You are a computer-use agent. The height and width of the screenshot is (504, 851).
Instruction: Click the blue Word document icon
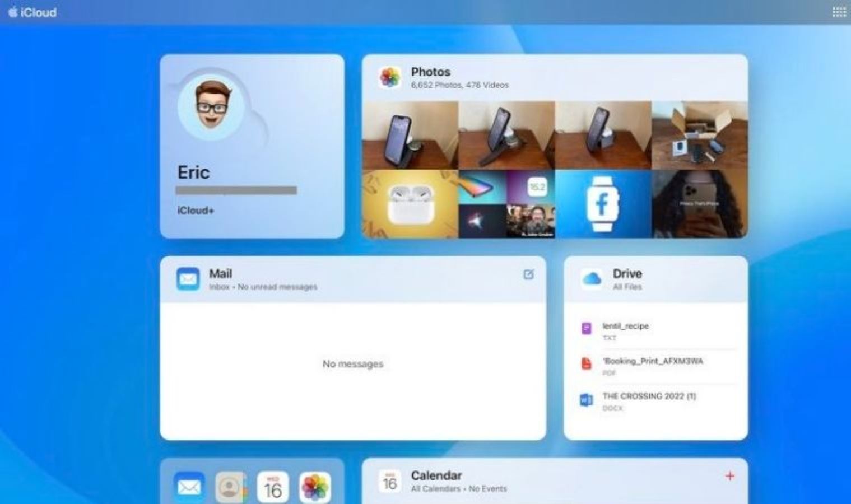[586, 400]
